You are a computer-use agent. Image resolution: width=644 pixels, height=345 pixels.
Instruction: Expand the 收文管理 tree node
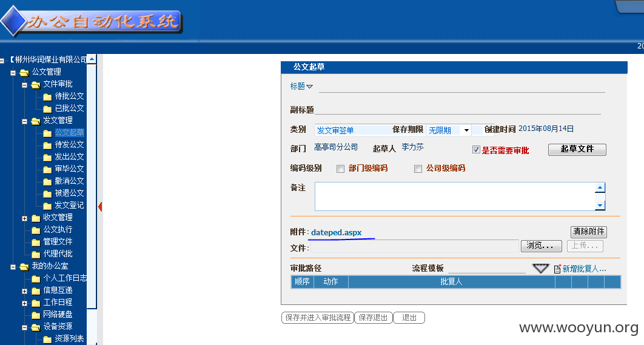(24, 218)
